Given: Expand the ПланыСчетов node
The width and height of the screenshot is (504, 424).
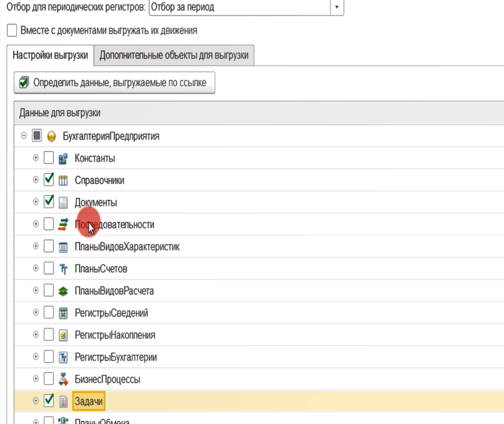Looking at the screenshot, I should (35, 268).
